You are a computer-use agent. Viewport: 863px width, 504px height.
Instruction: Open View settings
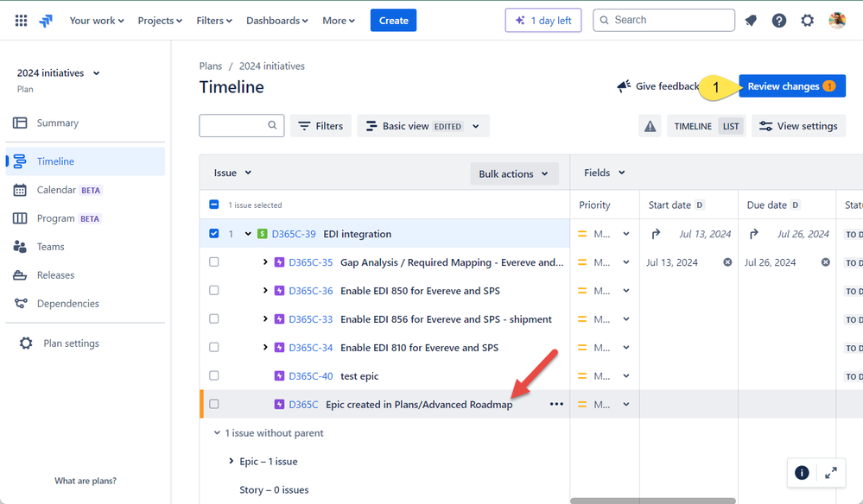tap(798, 126)
